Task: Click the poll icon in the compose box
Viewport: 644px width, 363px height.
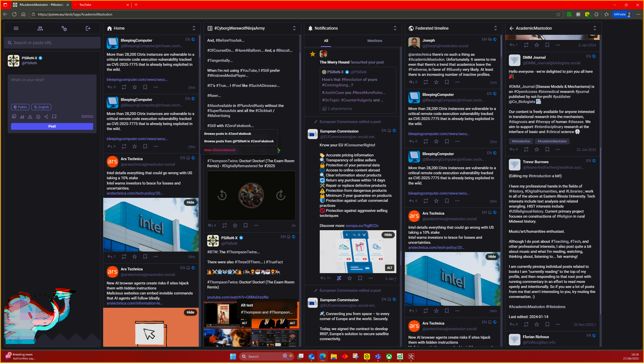Action: coord(22,117)
